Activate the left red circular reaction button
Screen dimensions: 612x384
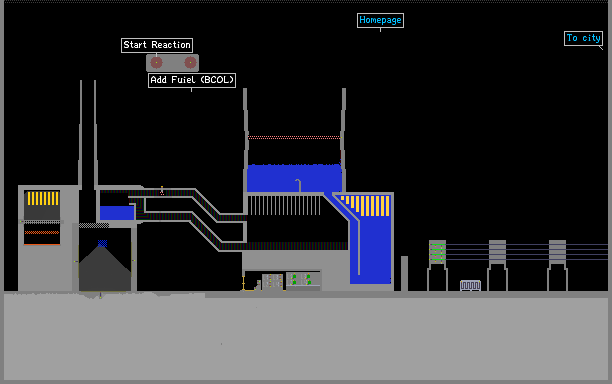click(x=157, y=62)
